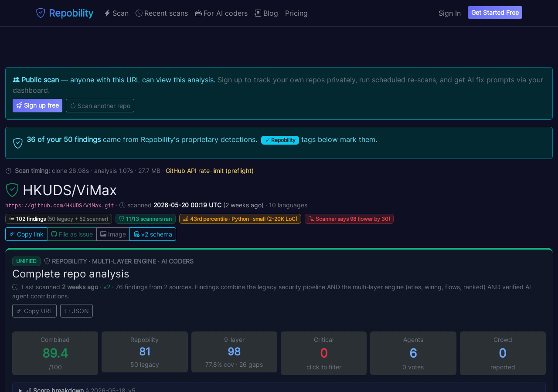Click the refresh icon on Scan another repo

point(73,106)
